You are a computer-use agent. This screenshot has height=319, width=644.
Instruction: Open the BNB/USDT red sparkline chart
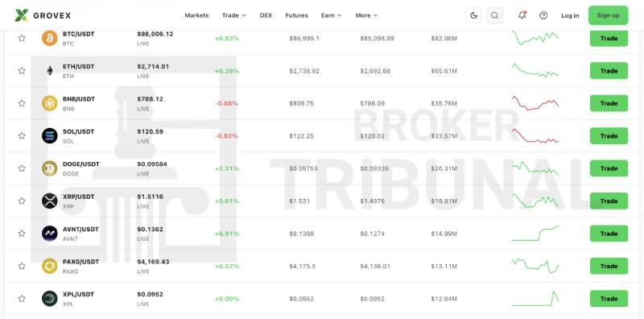tap(535, 103)
